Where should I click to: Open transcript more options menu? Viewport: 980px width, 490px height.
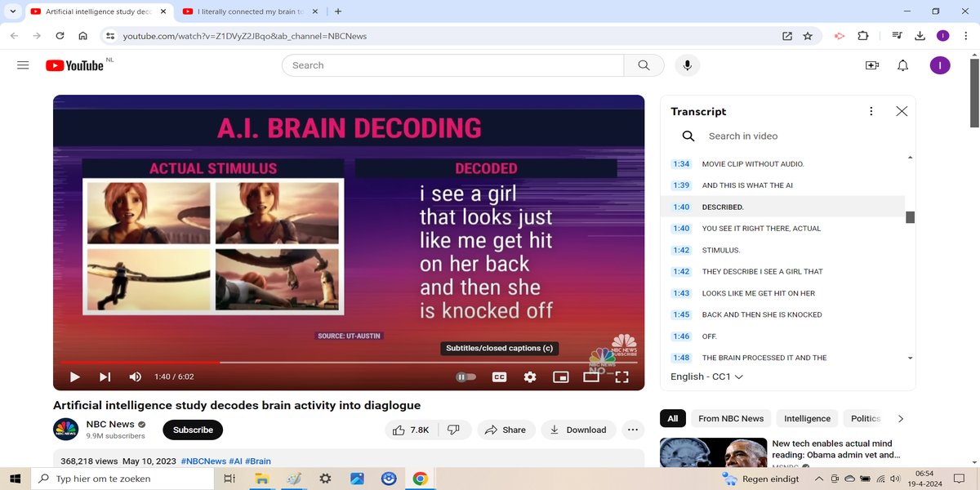tap(871, 111)
